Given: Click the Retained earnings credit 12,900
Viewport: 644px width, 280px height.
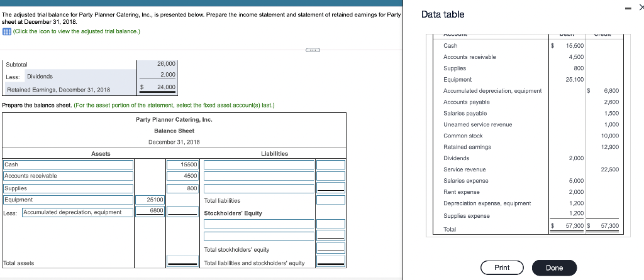Looking at the screenshot, I should point(610,147).
